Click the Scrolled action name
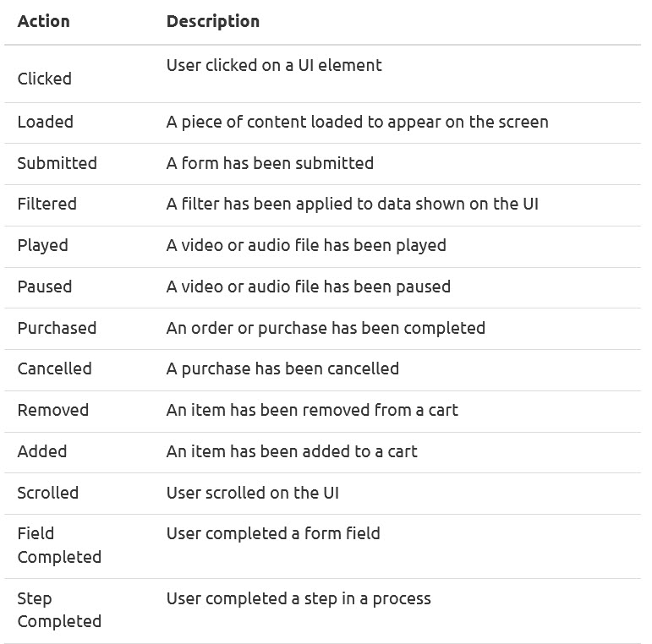This screenshot has width=652, height=644. [48, 493]
